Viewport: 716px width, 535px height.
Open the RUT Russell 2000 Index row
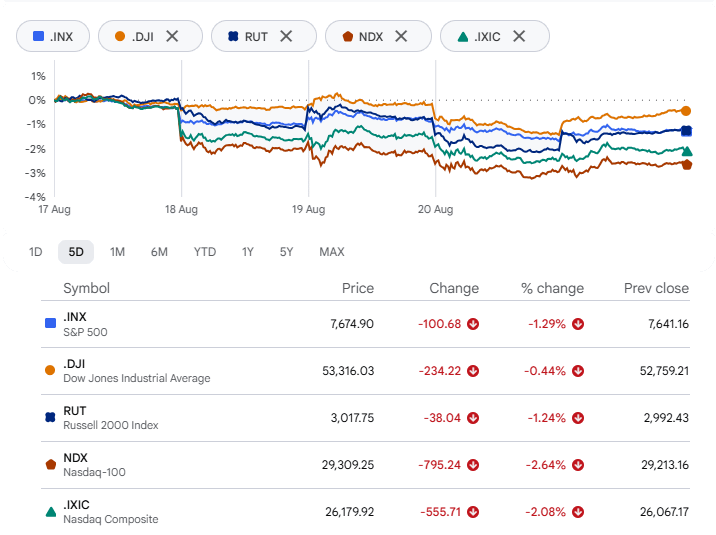365,418
